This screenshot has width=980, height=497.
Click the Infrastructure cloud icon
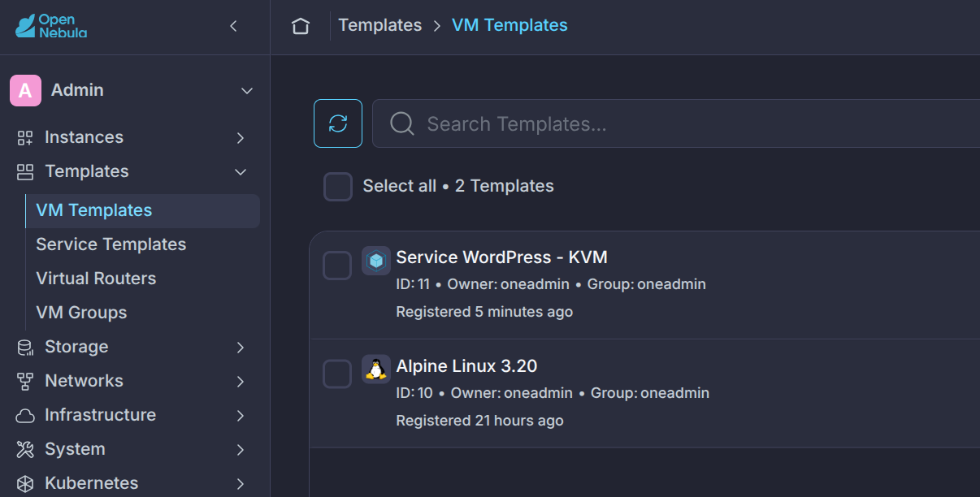tap(25, 415)
